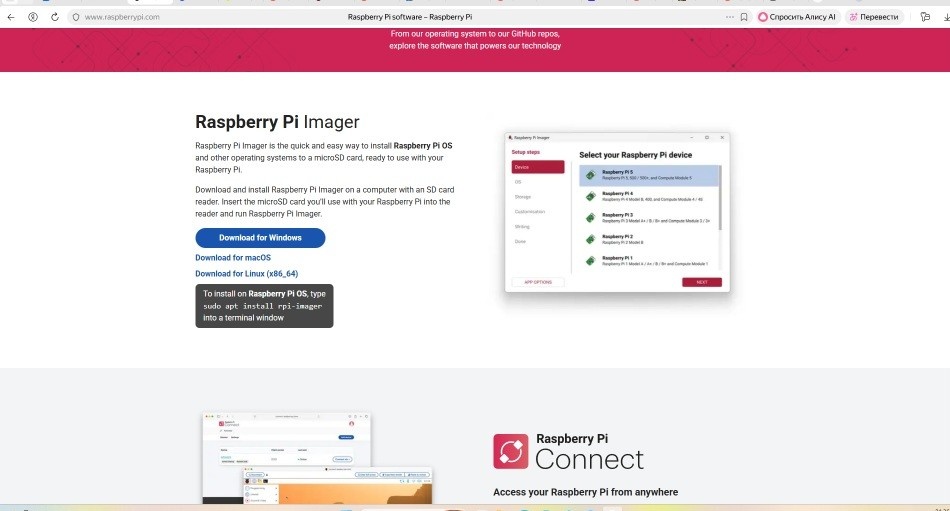Screen dimensions: 950x511
Task: Go back using the browser back arrow
Action: tap(11, 17)
